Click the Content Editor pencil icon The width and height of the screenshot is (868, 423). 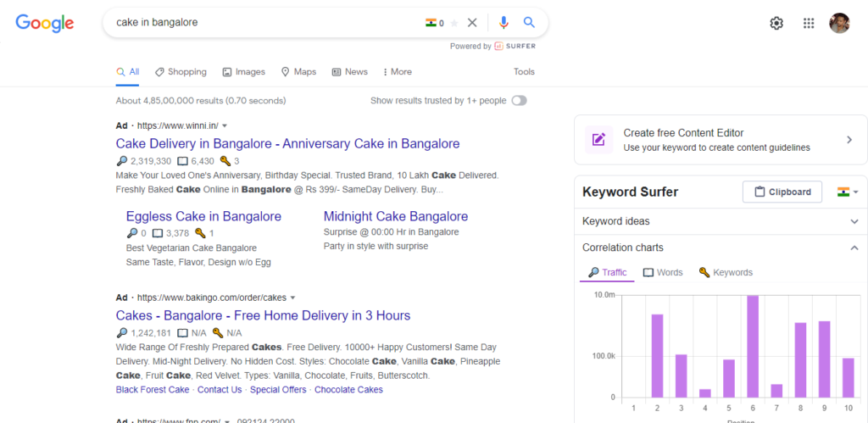pos(598,140)
